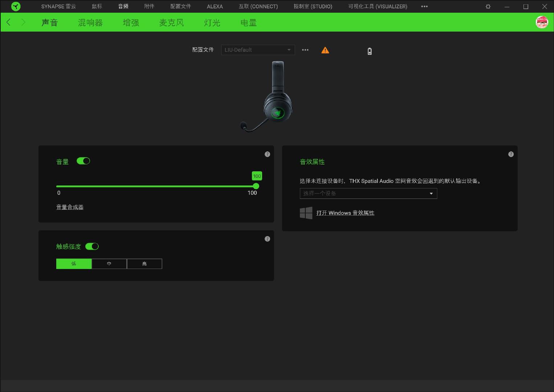Click the volume slider handle at 100
The width and height of the screenshot is (554, 392).
[x=256, y=186]
